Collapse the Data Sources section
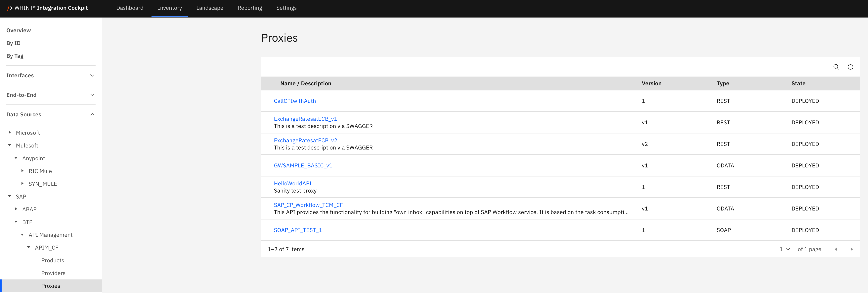This screenshot has height=293, width=868. tap(51, 115)
